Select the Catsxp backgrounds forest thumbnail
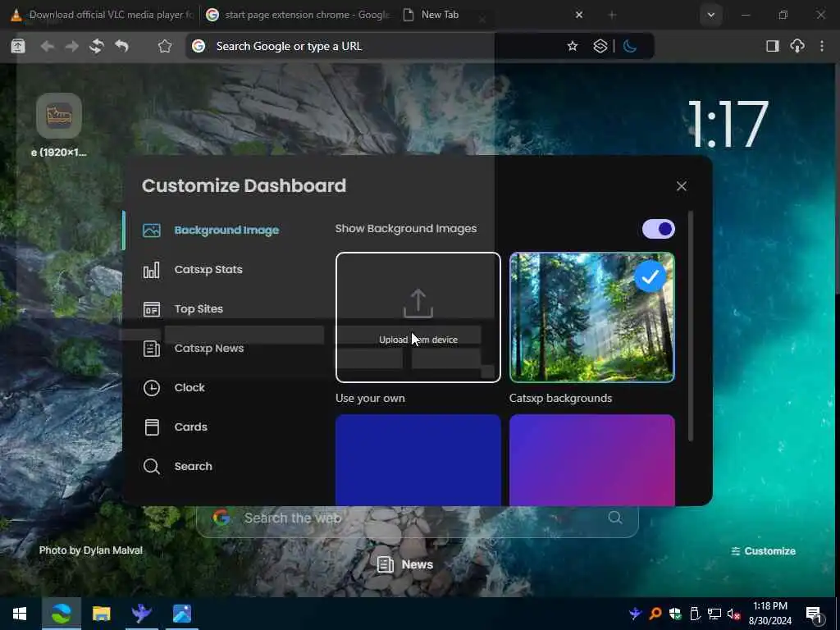The image size is (840, 630). (x=592, y=317)
